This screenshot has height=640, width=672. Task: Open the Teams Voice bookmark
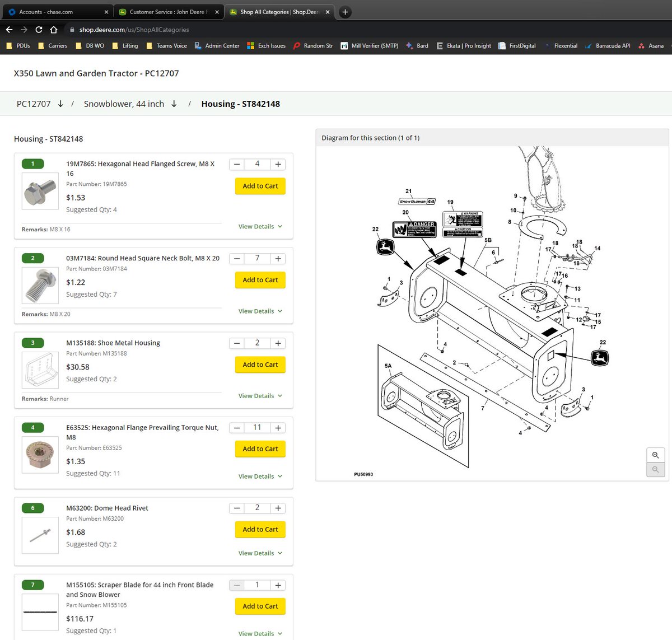point(166,46)
